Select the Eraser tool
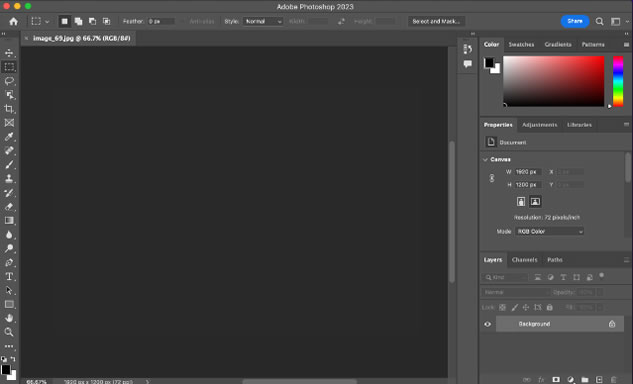Viewport: 633px width, 384px height. 9,207
